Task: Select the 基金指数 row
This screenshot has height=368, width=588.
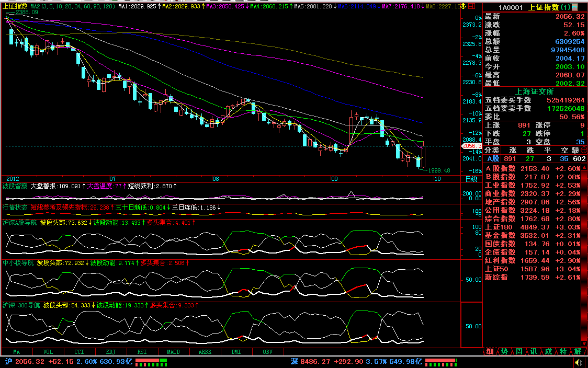Action: (x=533, y=235)
